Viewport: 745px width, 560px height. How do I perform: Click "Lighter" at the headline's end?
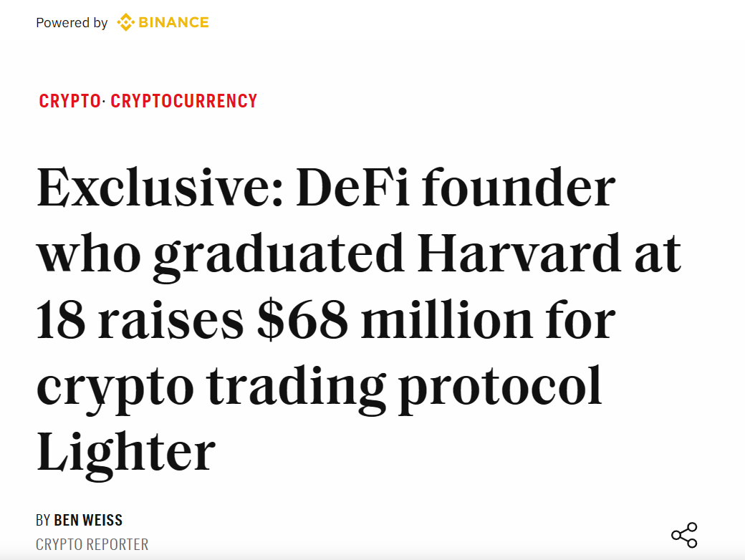tap(125, 450)
